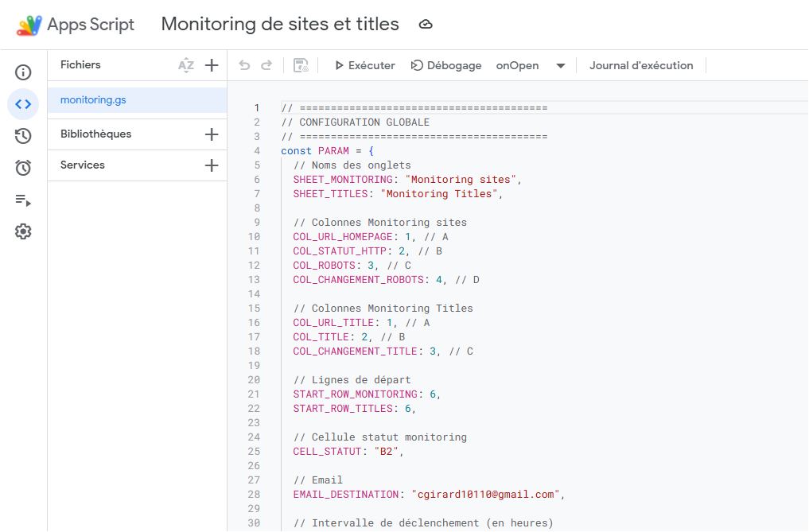
Task: Click the redo arrow in toolbar
Action: [x=266, y=65]
